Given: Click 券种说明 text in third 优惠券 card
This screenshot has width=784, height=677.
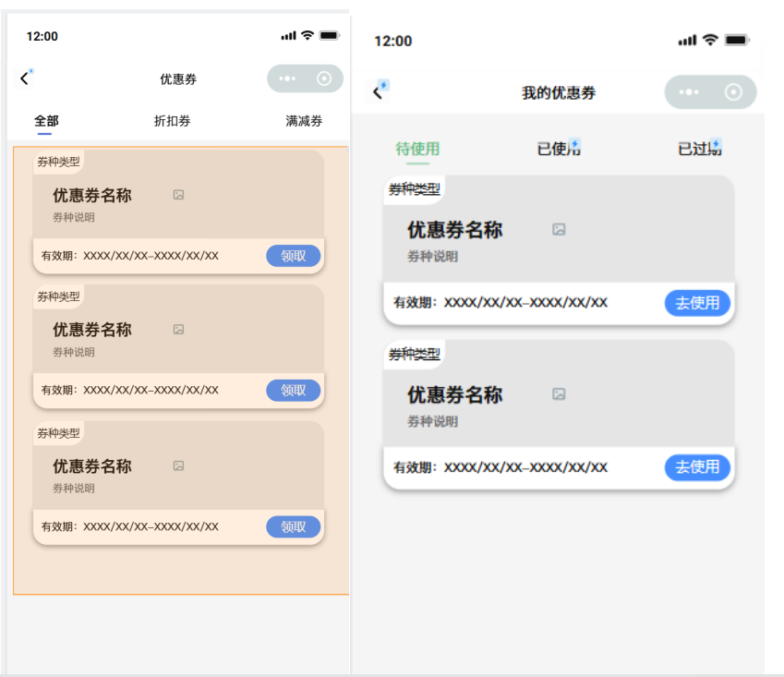Looking at the screenshot, I should tap(74, 488).
